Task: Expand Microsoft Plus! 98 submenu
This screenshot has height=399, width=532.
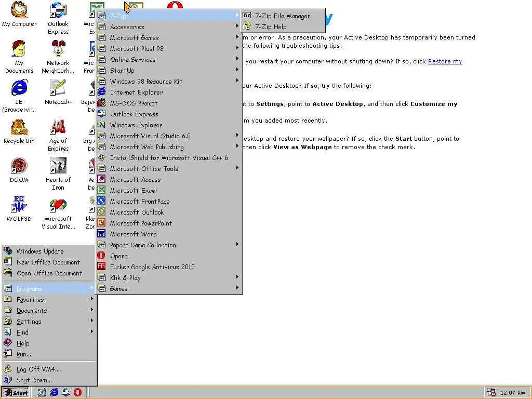Action: pyautogui.click(x=169, y=48)
